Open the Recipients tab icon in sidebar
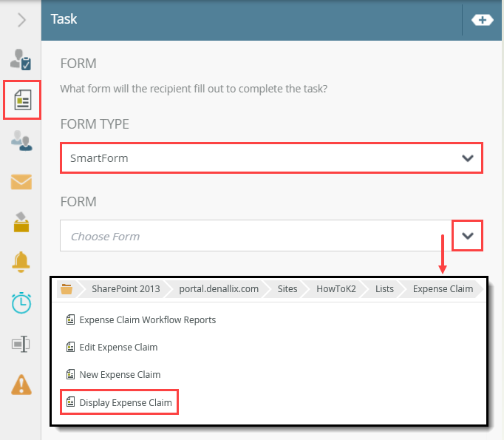504x440 pixels. tap(21, 141)
